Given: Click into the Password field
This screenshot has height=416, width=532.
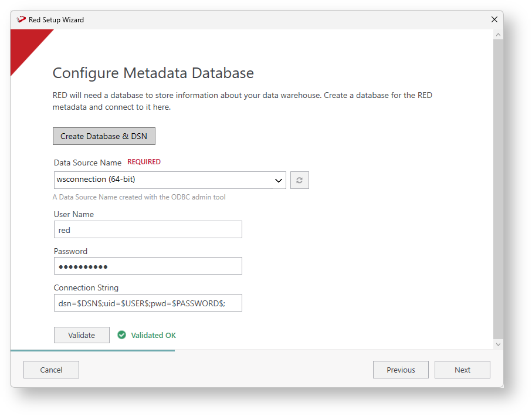Looking at the screenshot, I should coord(148,266).
